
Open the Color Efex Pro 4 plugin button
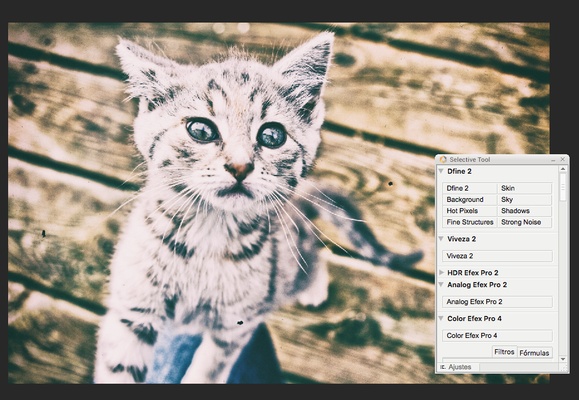coord(497,336)
